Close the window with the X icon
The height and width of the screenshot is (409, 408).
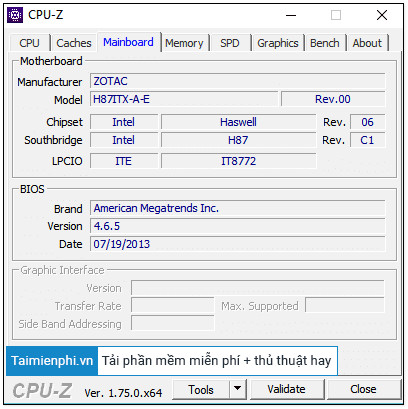pyautogui.click(x=382, y=15)
